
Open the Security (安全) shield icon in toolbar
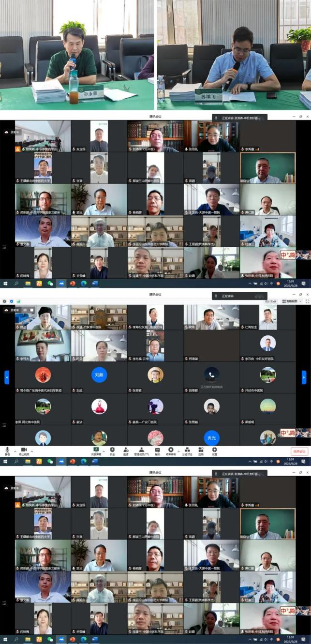point(112,450)
